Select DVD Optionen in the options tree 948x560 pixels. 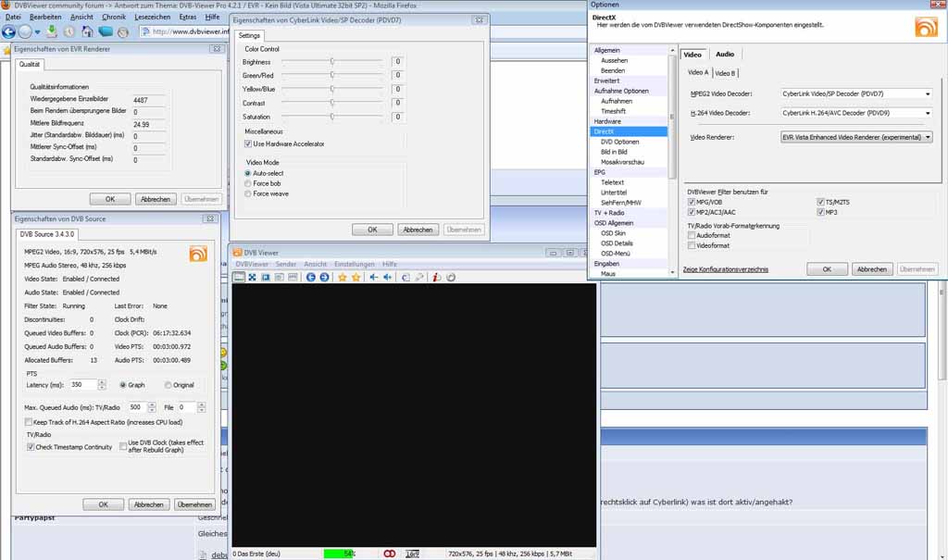click(619, 142)
